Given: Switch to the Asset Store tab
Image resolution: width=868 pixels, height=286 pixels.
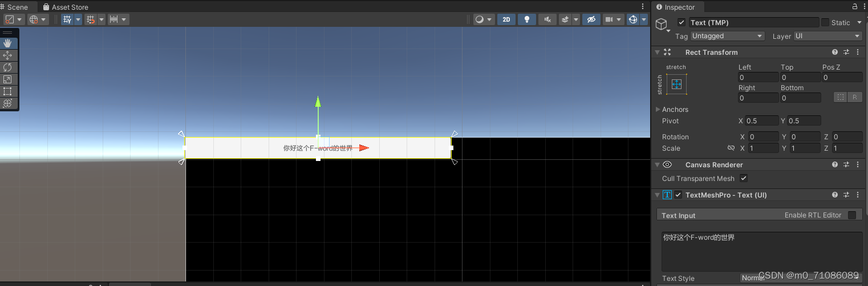Looking at the screenshot, I should pyautogui.click(x=66, y=7).
